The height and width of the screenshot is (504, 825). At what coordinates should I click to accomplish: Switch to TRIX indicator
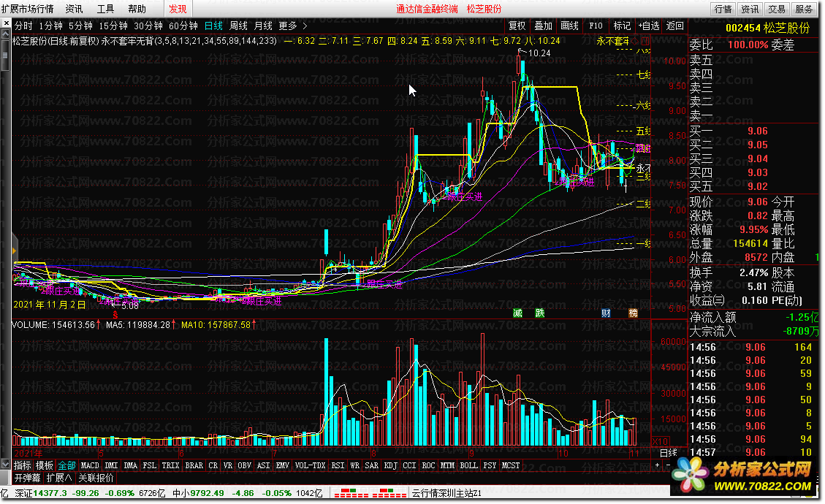pyautogui.click(x=170, y=465)
